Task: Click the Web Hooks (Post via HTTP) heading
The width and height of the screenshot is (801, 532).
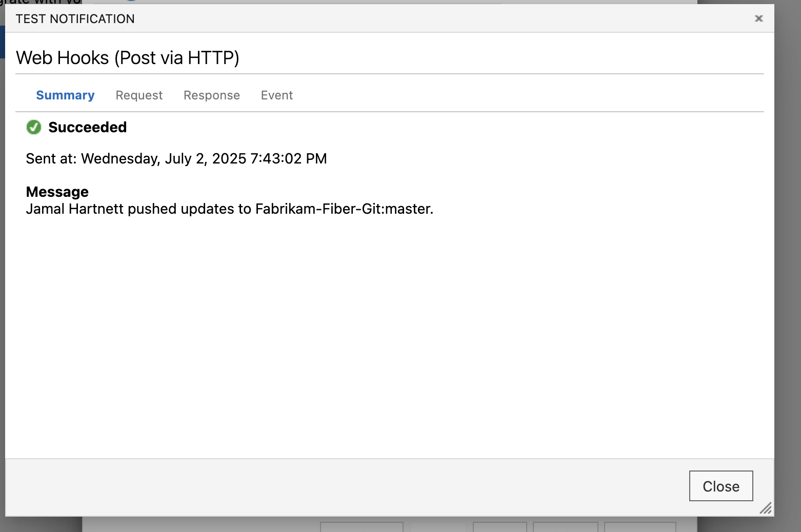Action: [128, 58]
